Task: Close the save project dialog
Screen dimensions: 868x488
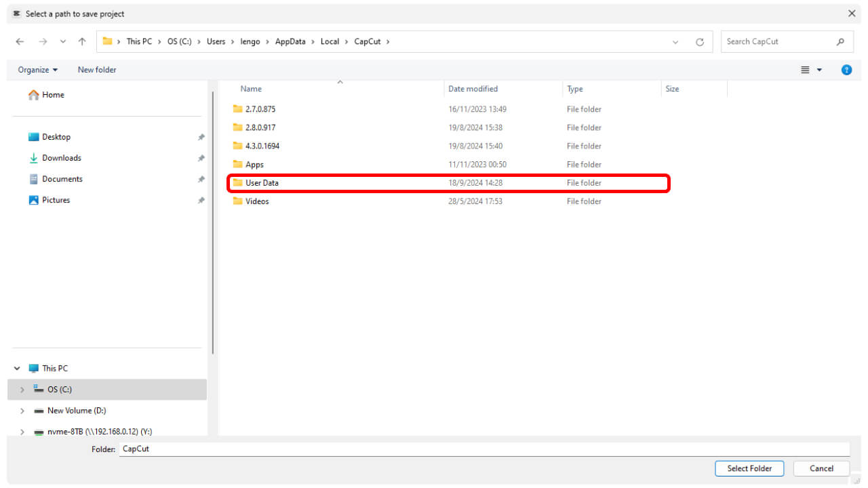Action: pyautogui.click(x=852, y=14)
